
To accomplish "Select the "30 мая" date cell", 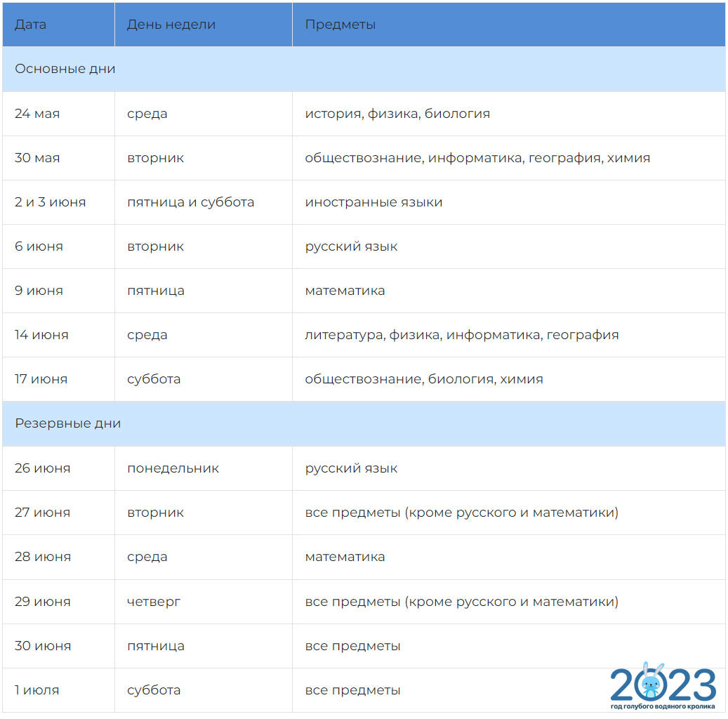I will (x=37, y=158).
